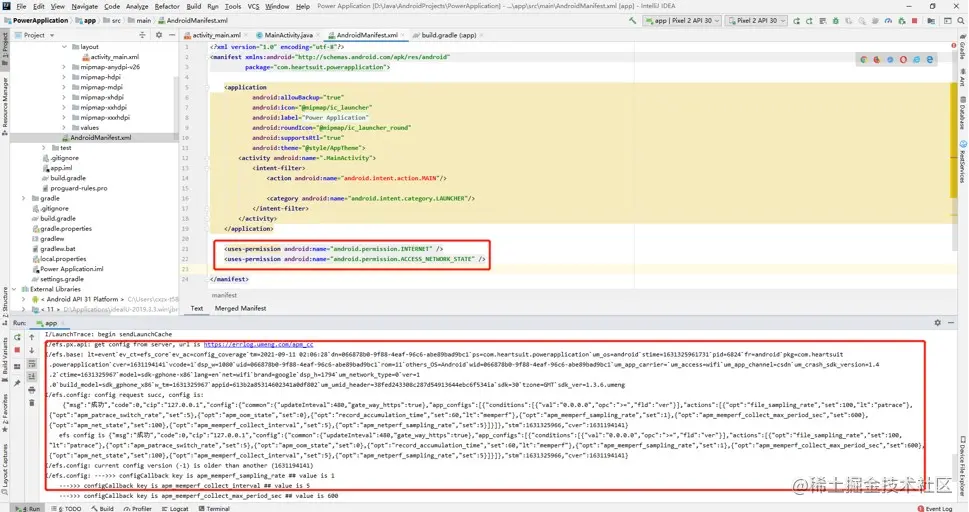The image size is (969, 512).
Task: Switch to the Merged Manifest tab
Action: [240, 308]
